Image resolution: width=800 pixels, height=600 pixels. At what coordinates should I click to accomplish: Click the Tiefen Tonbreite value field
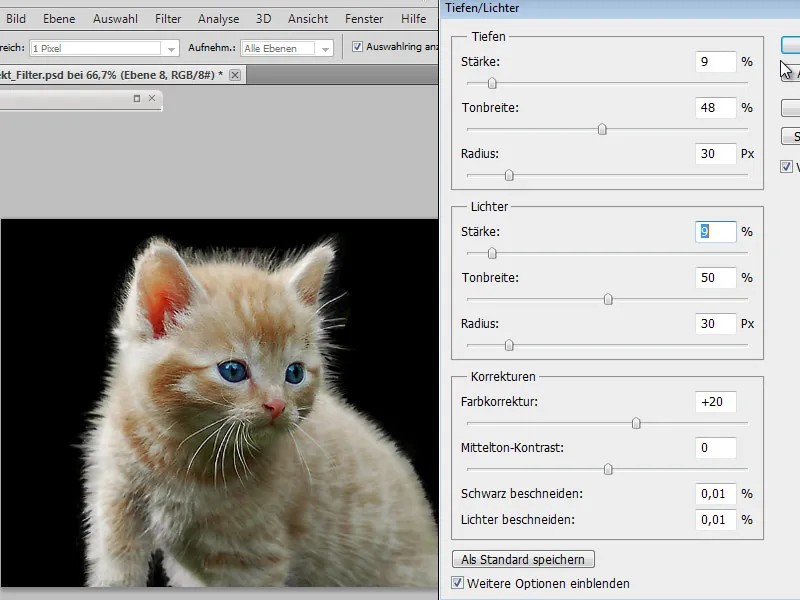pyautogui.click(x=715, y=108)
